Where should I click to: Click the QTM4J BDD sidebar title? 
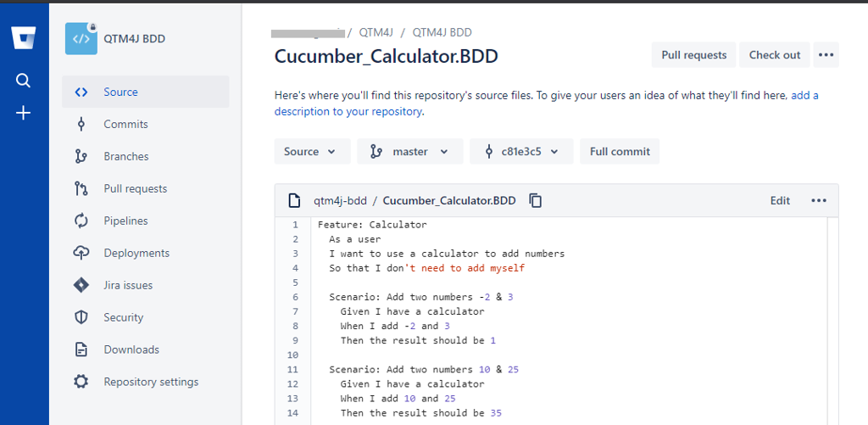coord(135,39)
